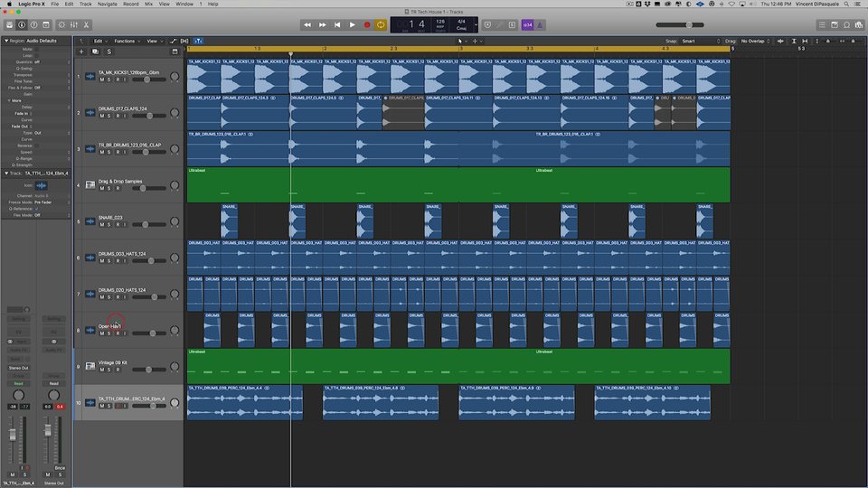Open the Library button in control bar
This screenshot has width=868, height=488.
(x=9, y=25)
